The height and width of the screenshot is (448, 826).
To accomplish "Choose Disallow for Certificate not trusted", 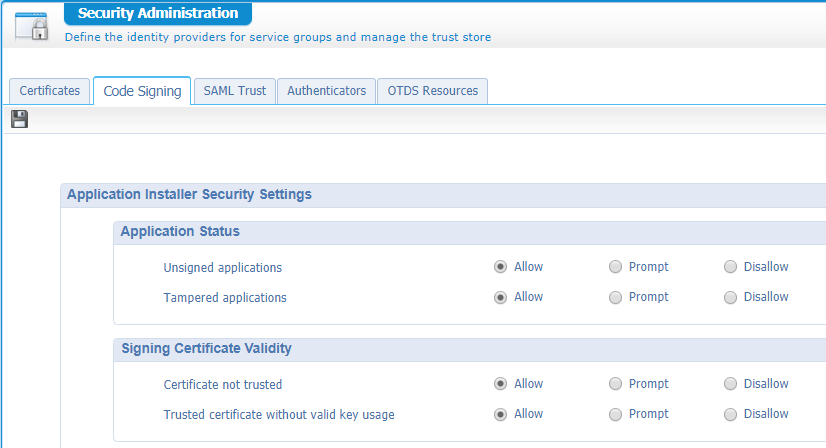I will coord(730,384).
